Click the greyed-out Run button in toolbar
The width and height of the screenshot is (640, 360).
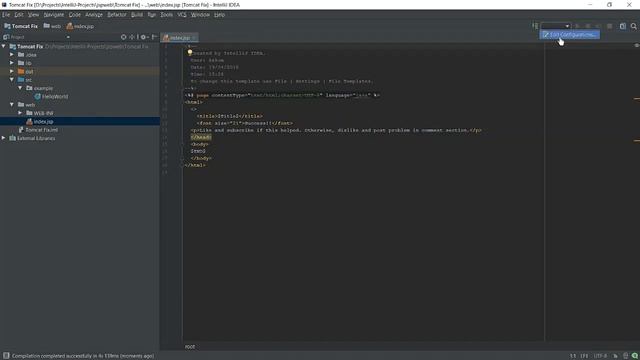(x=577, y=26)
